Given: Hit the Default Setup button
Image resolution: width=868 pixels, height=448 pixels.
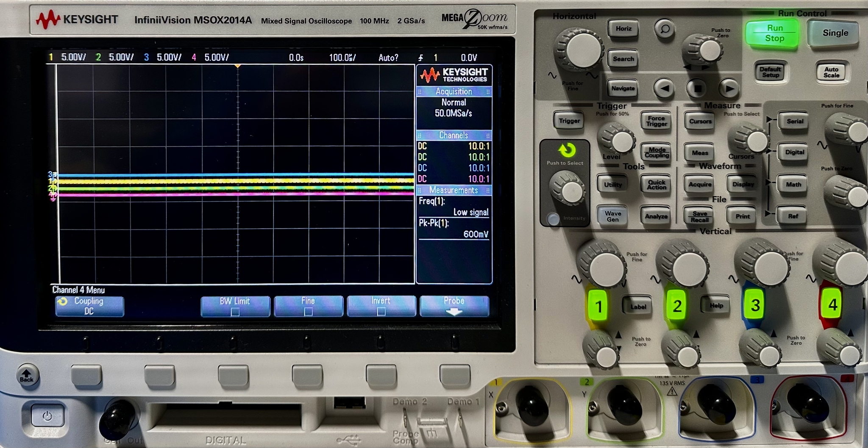Looking at the screenshot, I should click(x=770, y=72).
